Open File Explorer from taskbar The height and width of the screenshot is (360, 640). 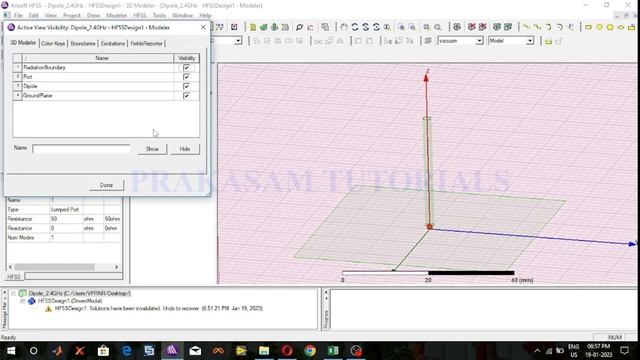point(264,351)
